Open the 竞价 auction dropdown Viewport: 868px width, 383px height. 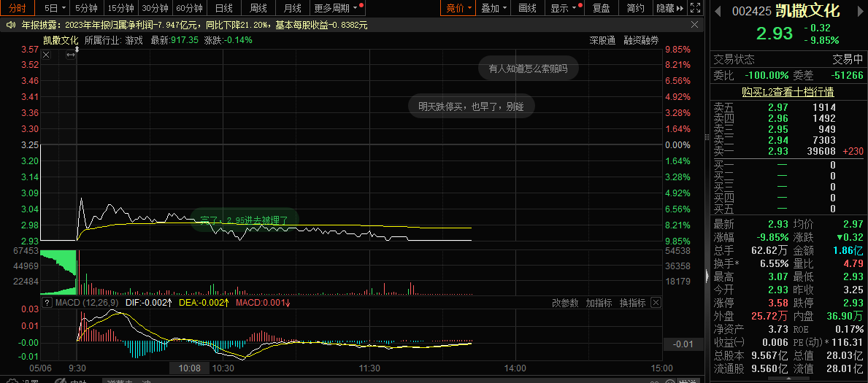pos(459,8)
